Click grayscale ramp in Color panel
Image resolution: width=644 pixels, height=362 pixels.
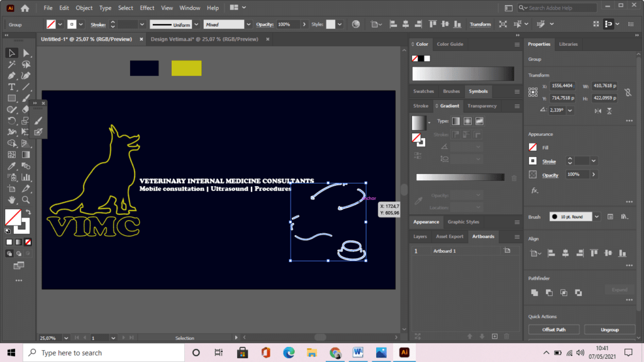coord(463,74)
